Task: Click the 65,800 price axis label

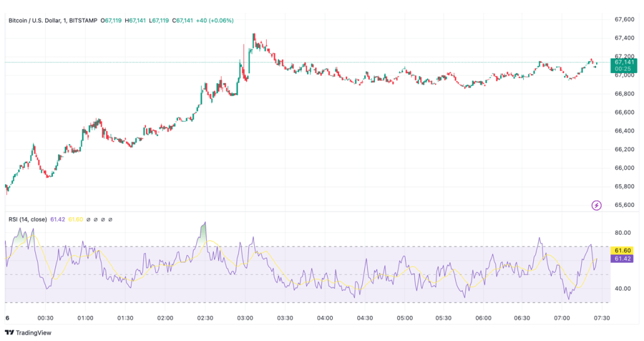Action: pos(625,186)
